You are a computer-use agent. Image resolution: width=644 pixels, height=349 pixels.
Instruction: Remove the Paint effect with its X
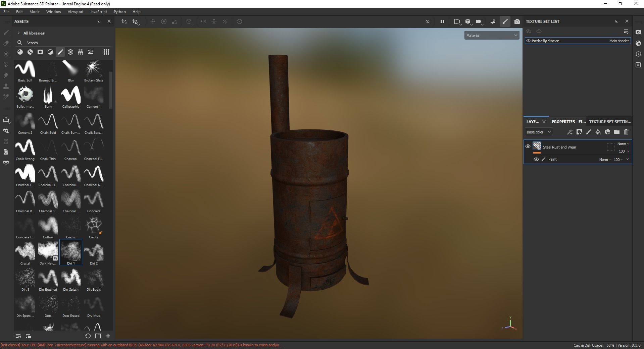click(628, 160)
